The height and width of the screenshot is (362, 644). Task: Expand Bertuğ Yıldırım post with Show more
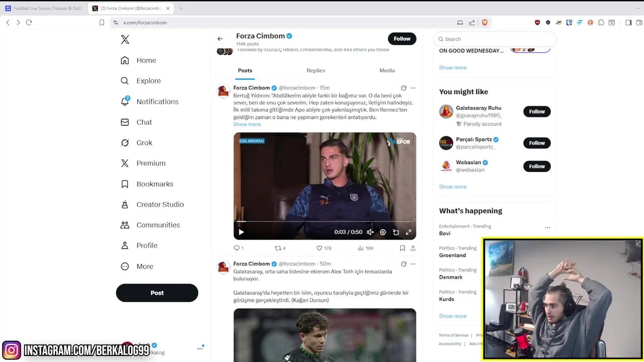[247, 124]
